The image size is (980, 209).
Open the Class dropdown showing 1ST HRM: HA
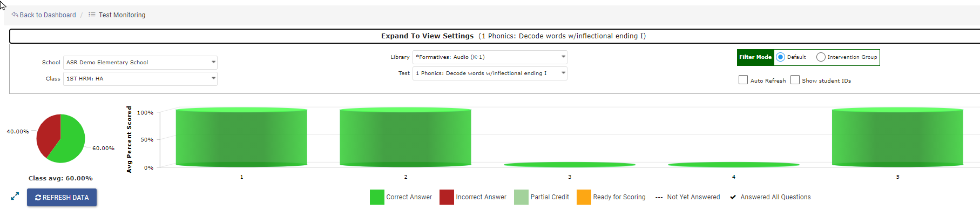tap(140, 79)
